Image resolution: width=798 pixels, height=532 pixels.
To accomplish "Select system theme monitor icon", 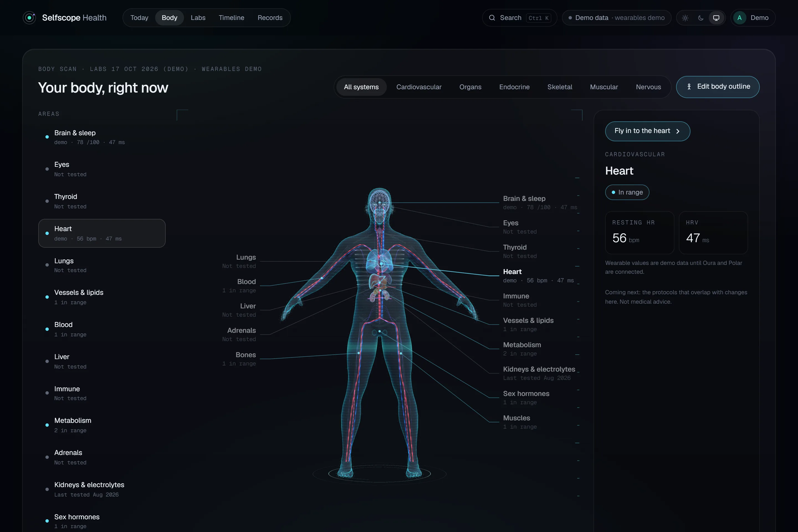I will click(716, 18).
